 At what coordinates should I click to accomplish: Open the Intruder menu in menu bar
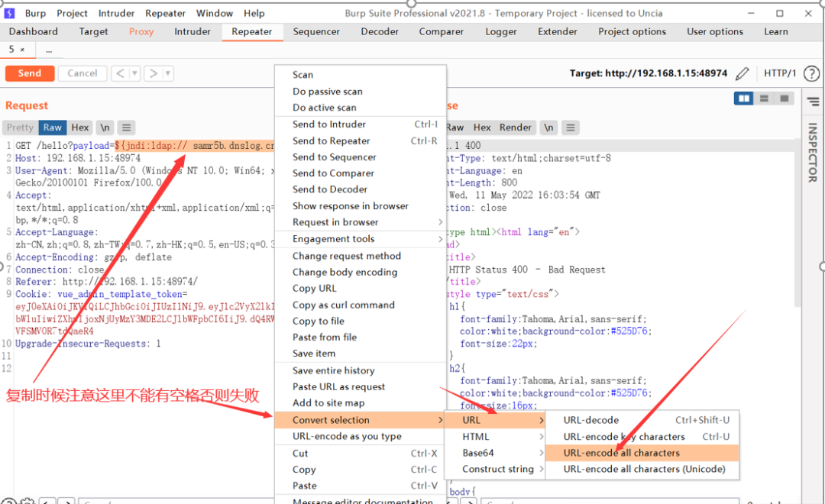point(116,13)
